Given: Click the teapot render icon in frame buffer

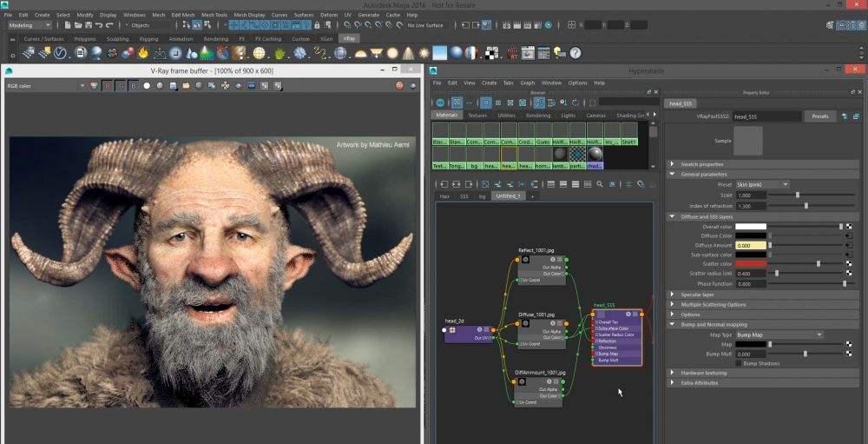Looking at the screenshot, I should 413,86.
